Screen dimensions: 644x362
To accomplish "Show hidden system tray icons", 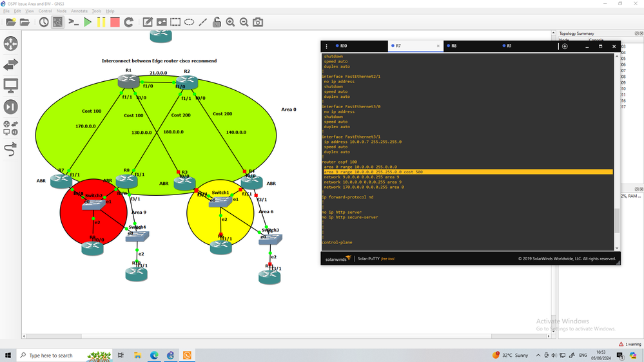I will click(538, 356).
